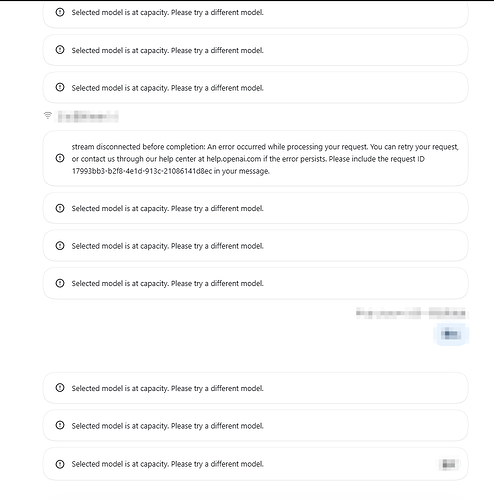The width and height of the screenshot is (494, 500).
Task: Click warning icon of error just below stream message
Action: pos(60,208)
